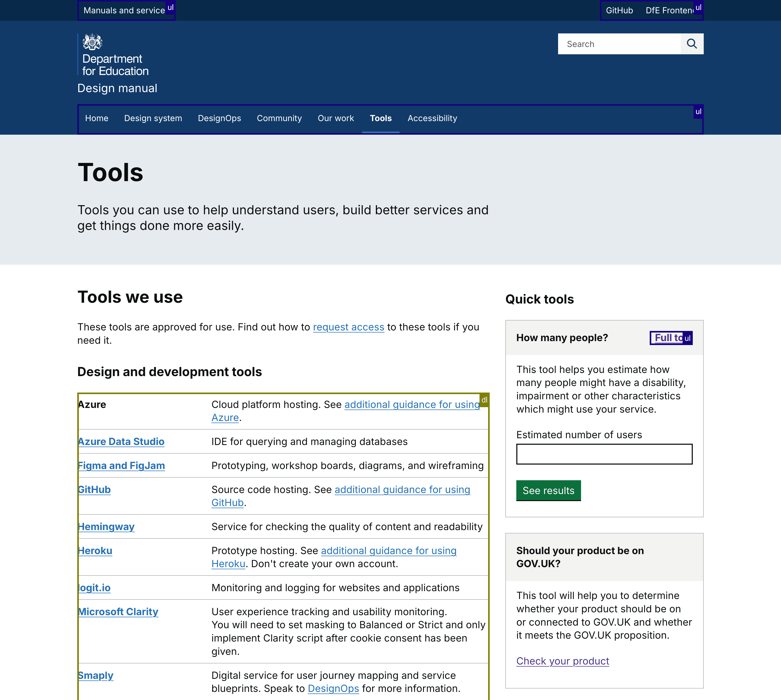
Task: Click the search magnifier icon button
Action: (x=692, y=44)
